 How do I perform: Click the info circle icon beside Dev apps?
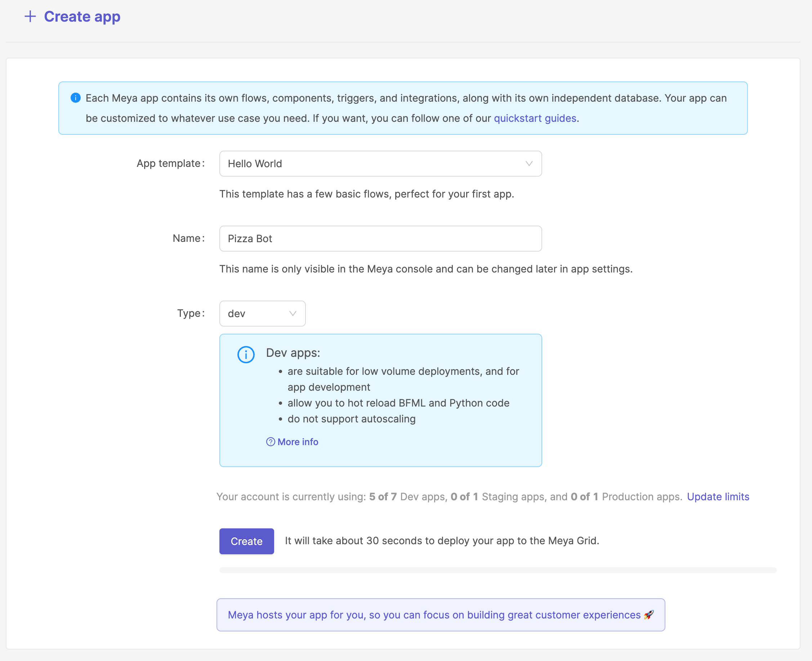[246, 355]
